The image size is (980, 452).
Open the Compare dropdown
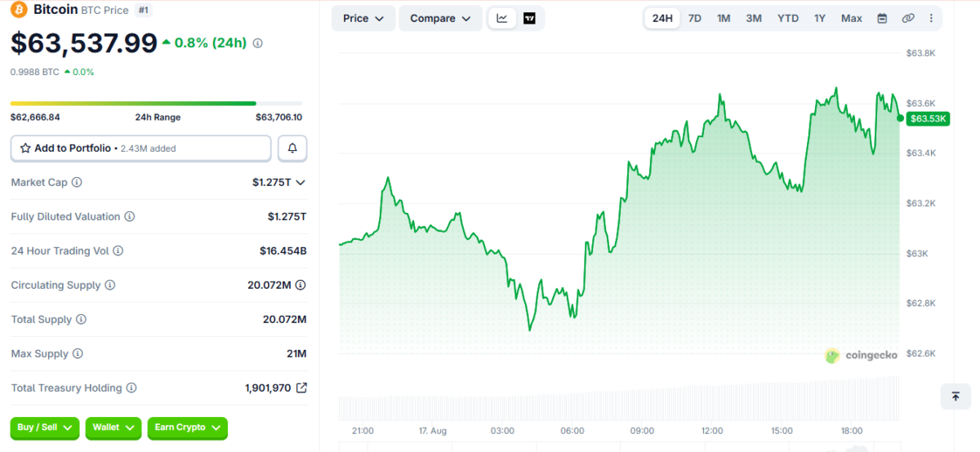click(440, 18)
